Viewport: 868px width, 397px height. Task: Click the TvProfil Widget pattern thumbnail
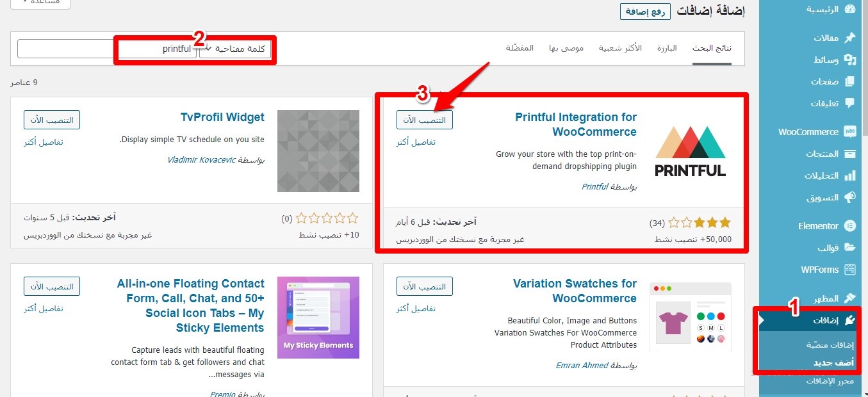(x=318, y=151)
